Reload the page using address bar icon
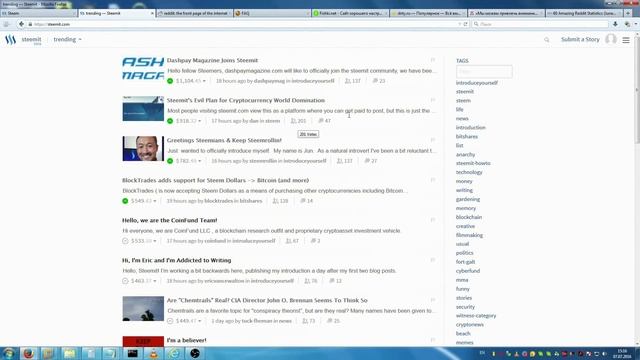The image size is (640, 360). (x=465, y=24)
